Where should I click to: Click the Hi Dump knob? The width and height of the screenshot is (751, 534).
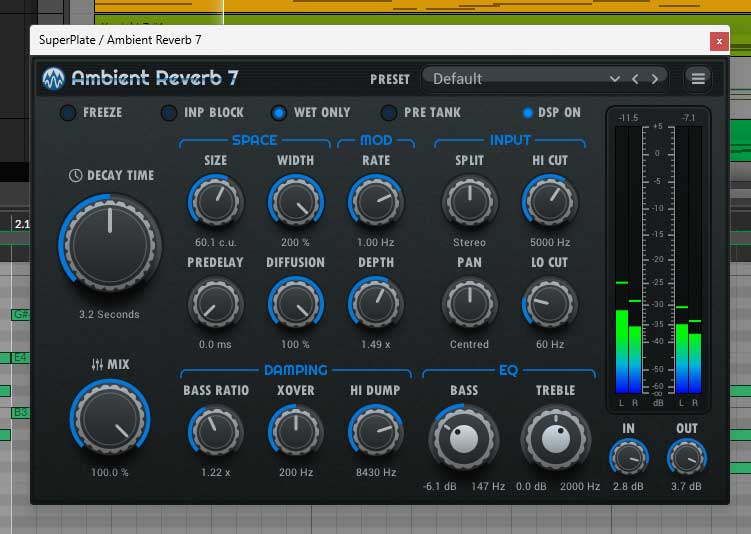(376, 431)
